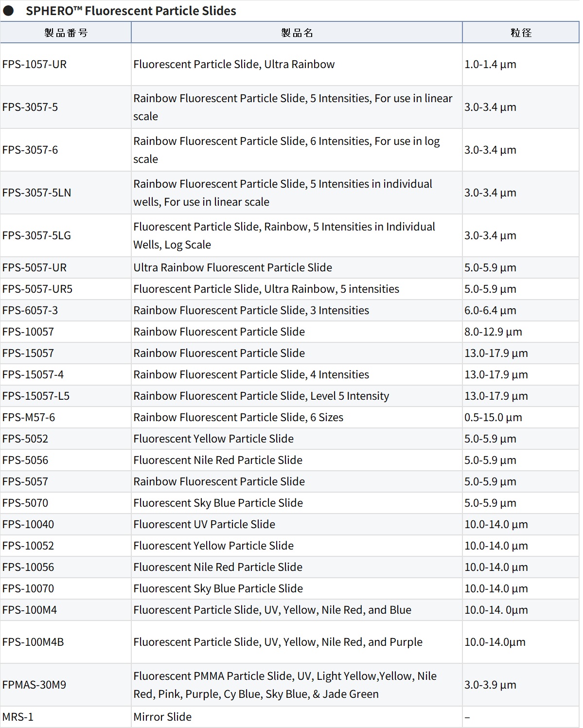Click Fluorescent UV Particle Slide name
The image size is (583, 728).
tap(204, 524)
